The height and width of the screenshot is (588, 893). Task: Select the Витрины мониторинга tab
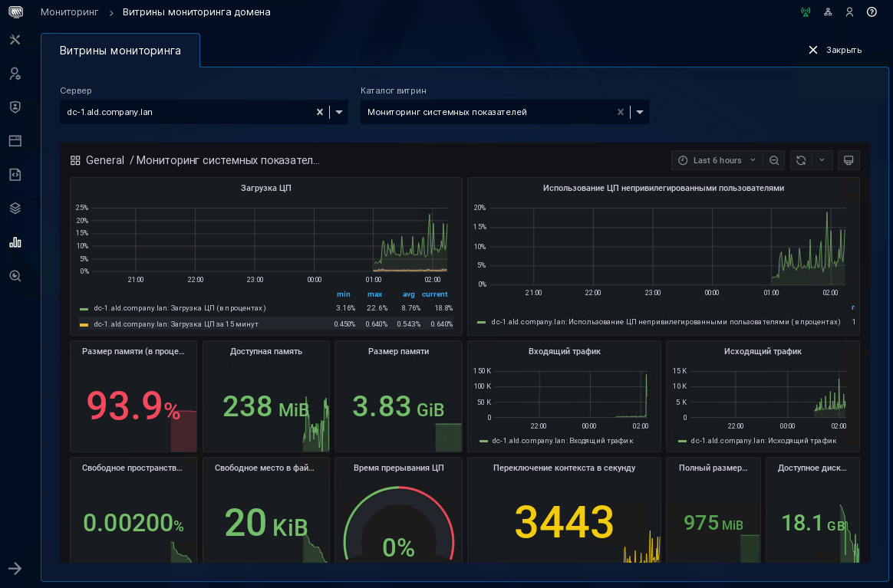pyautogui.click(x=120, y=51)
